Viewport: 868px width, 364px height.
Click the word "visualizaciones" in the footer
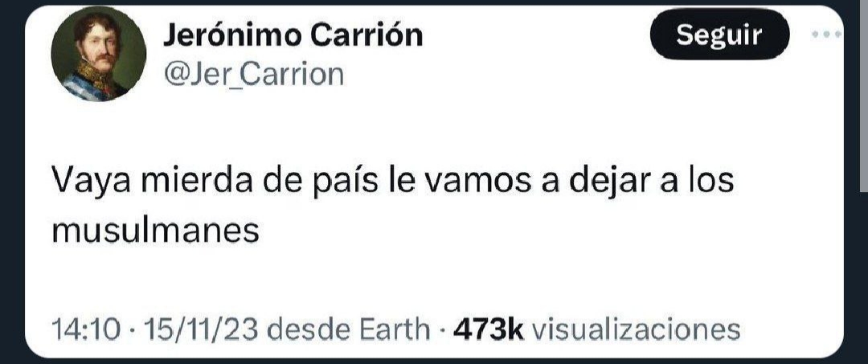[x=636, y=329]
